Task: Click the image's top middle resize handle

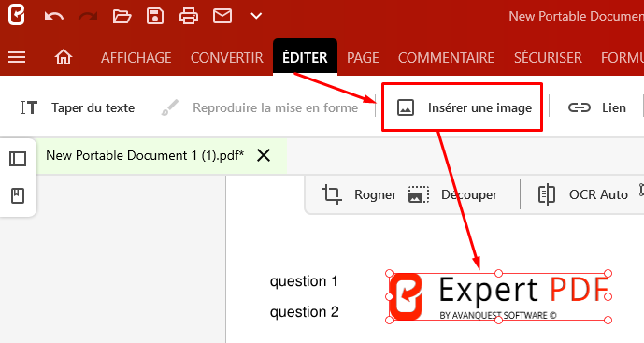Action: tap(498, 273)
